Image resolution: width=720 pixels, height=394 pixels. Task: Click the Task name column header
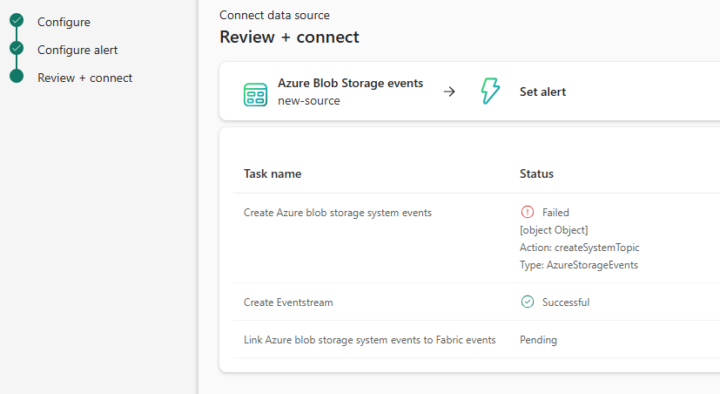pyautogui.click(x=272, y=174)
